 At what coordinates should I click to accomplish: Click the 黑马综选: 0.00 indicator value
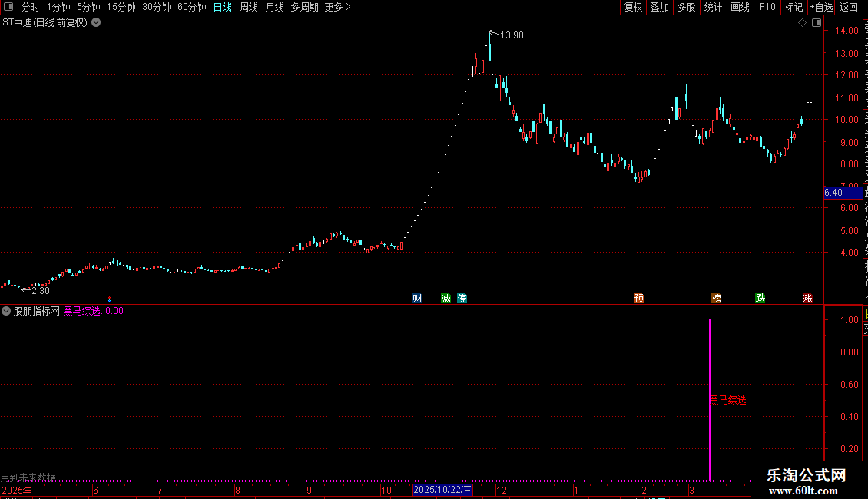point(94,311)
